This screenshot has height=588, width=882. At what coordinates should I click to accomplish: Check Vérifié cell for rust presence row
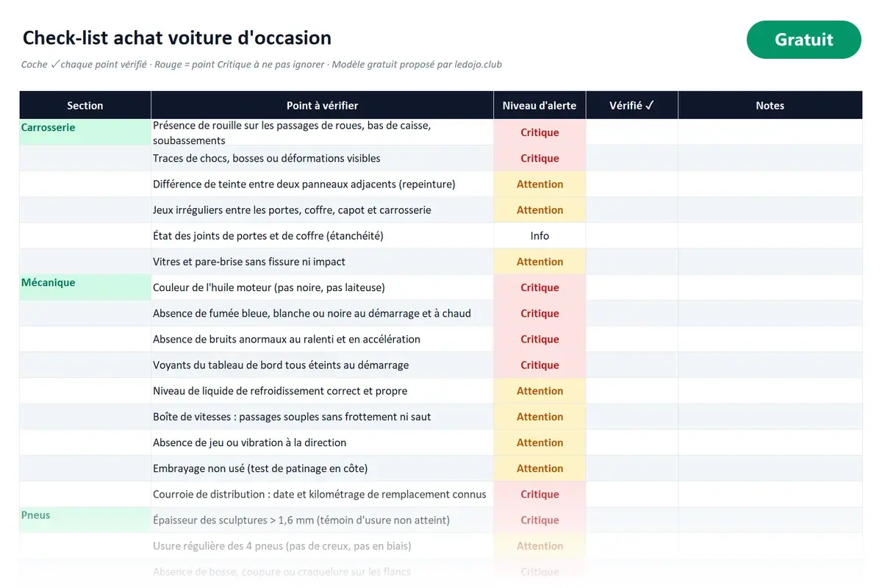[x=632, y=132]
